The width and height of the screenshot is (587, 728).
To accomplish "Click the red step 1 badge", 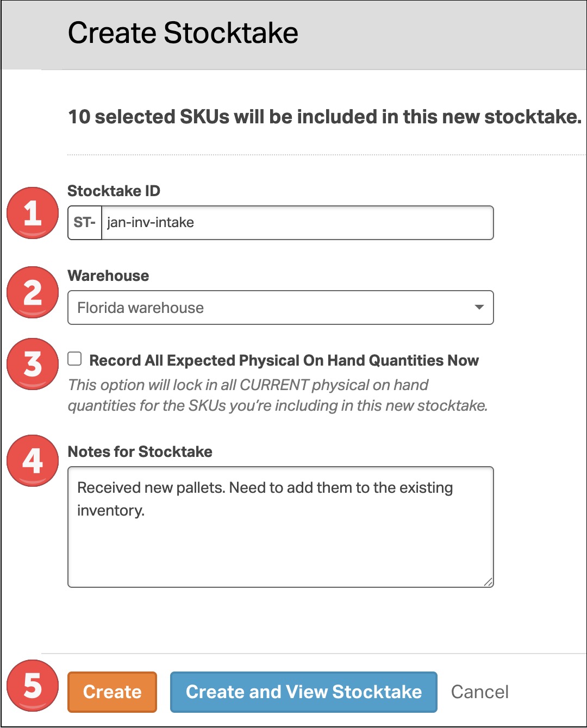I will tap(33, 213).
